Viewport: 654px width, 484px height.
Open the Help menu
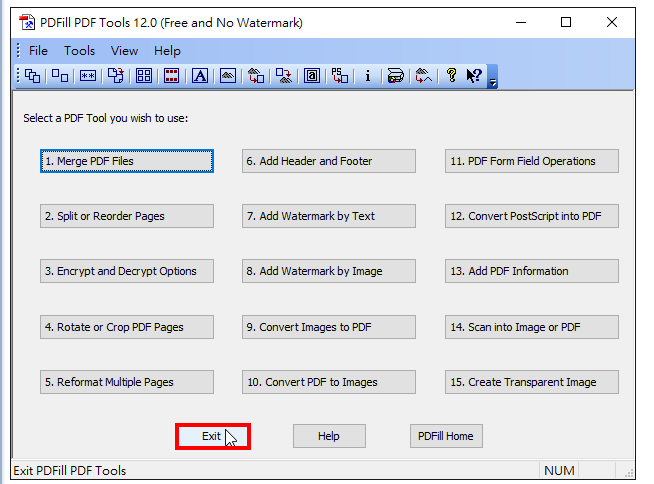pos(167,51)
